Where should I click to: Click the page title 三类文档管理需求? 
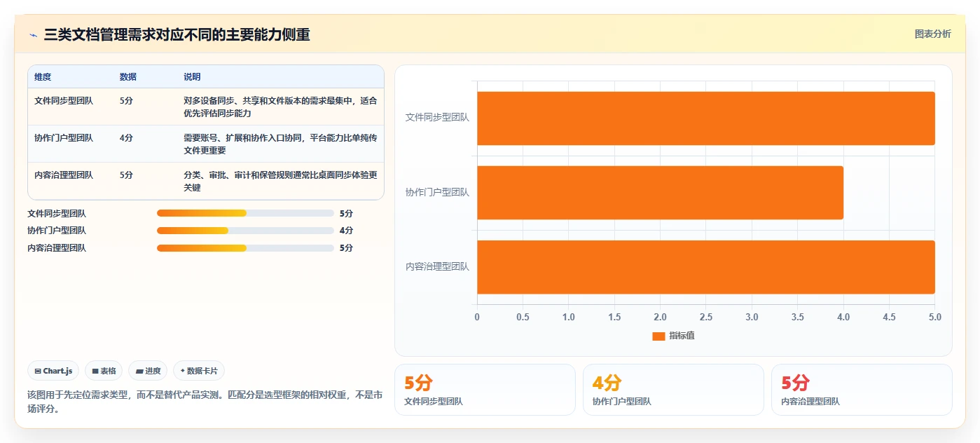(177, 34)
